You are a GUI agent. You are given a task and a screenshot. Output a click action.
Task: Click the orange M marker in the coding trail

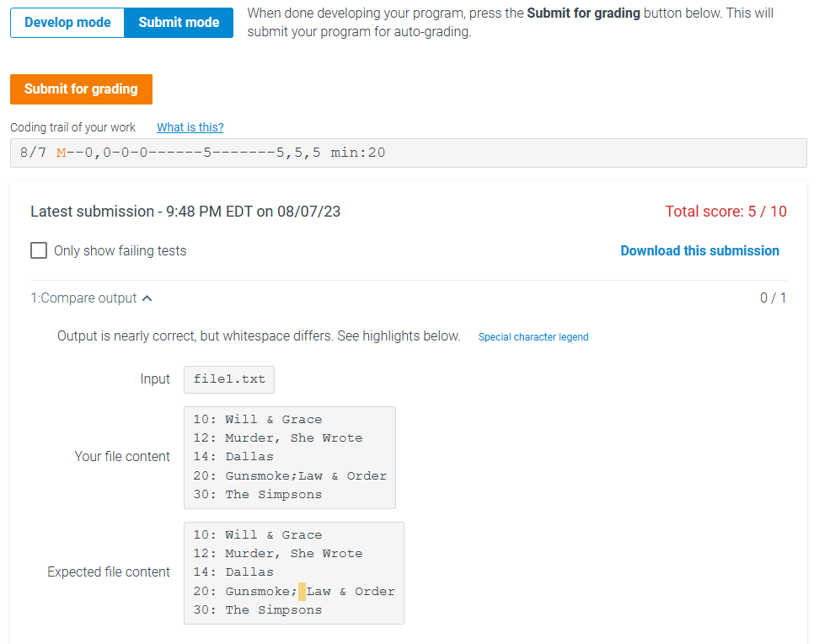[60, 152]
